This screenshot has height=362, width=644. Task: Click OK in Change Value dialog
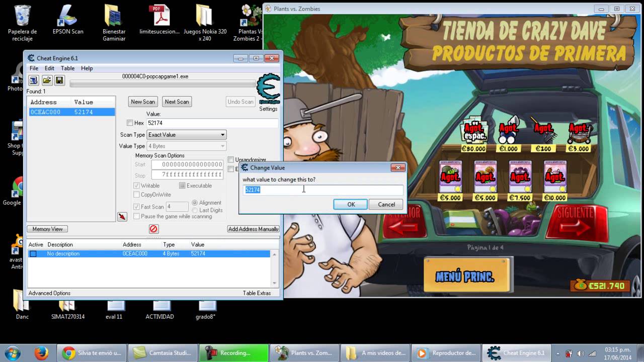pos(351,204)
